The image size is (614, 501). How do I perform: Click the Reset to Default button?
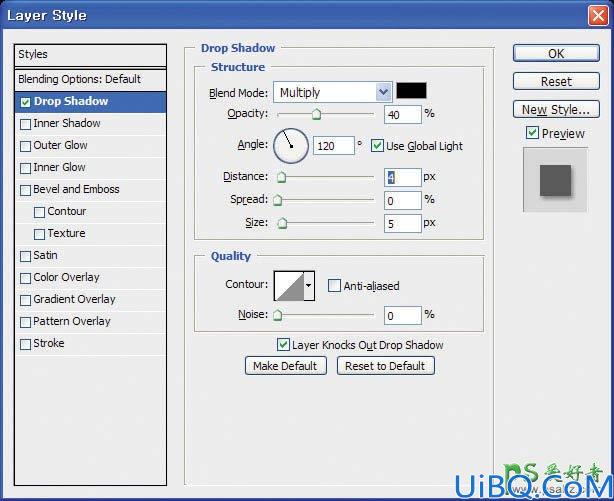(x=385, y=366)
